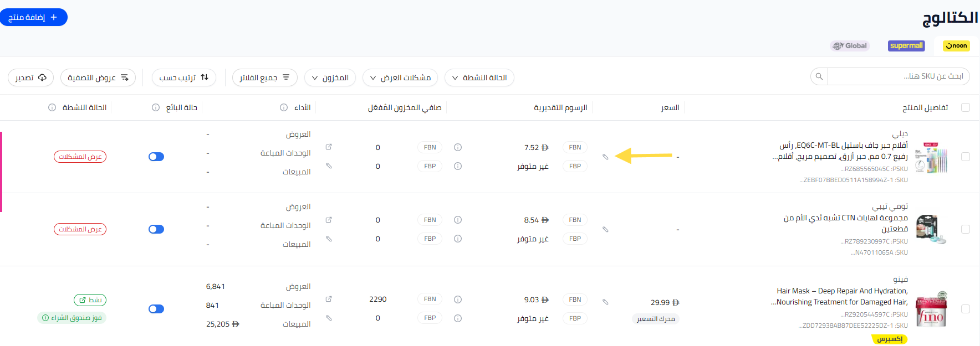Expand the المخزون filter dropdown

330,78
